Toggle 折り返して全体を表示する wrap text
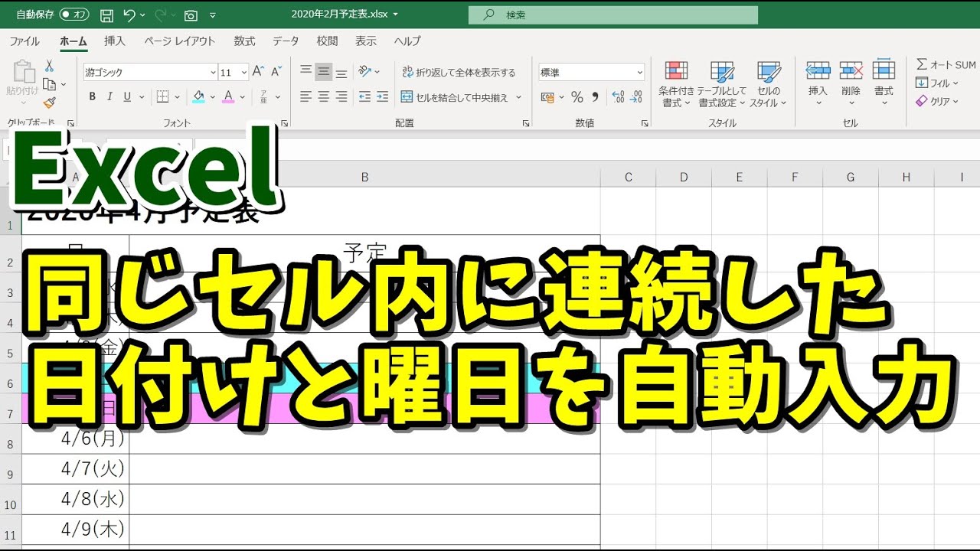 [x=459, y=72]
